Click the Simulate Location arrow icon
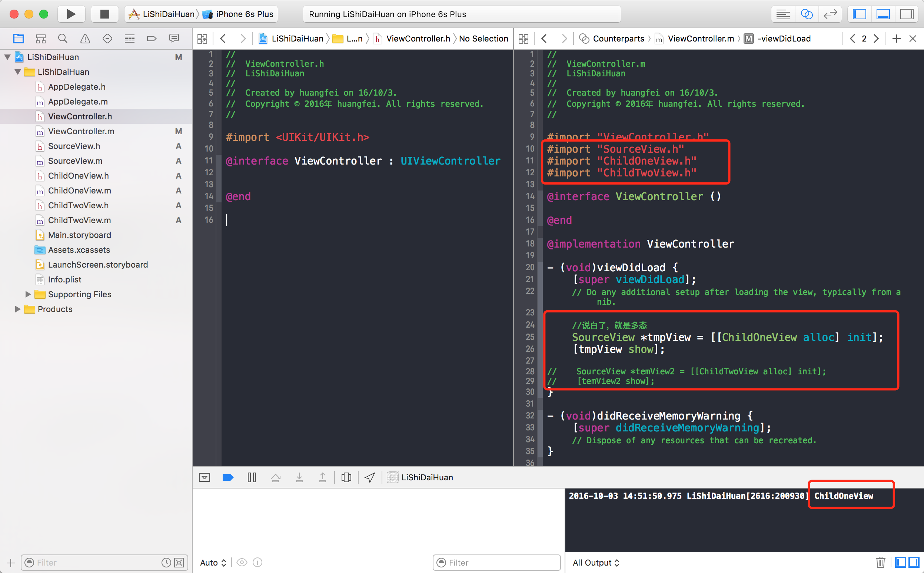924x573 pixels. pyautogui.click(x=370, y=477)
